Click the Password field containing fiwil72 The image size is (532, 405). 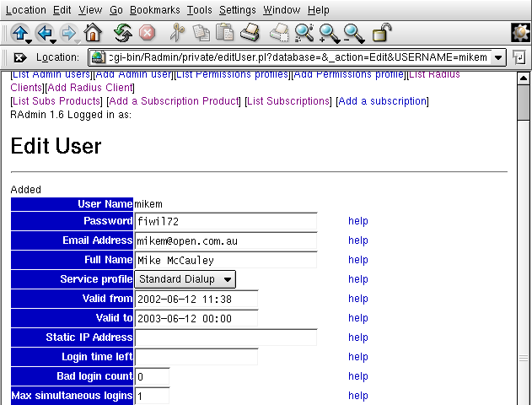(x=226, y=221)
